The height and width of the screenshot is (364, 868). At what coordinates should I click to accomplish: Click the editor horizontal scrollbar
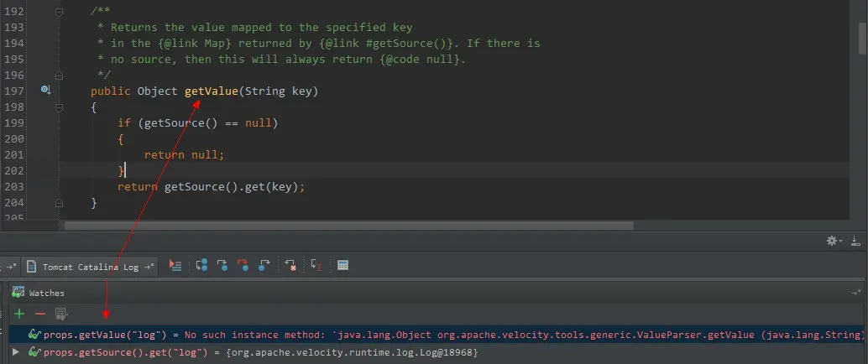349,226
